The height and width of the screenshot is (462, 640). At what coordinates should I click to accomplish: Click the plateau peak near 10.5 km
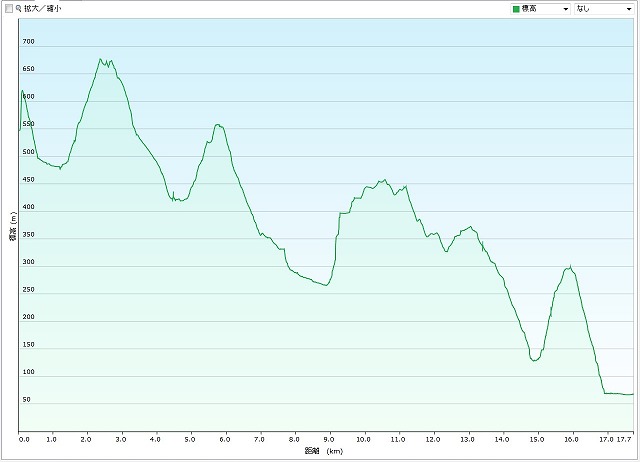coord(383,180)
